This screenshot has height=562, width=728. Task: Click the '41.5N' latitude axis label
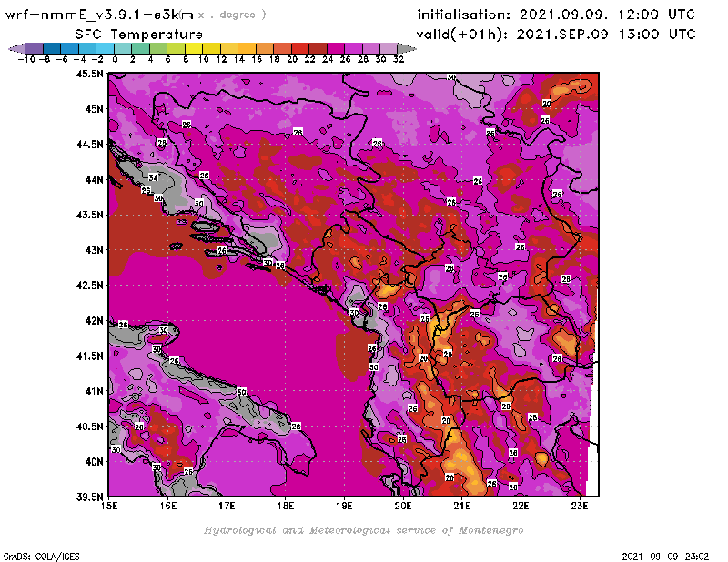click(x=89, y=356)
